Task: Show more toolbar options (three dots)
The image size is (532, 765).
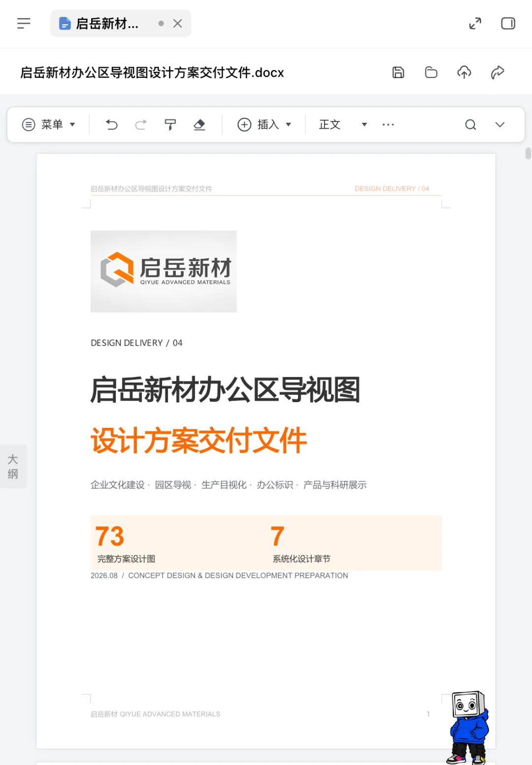Action: (x=388, y=125)
